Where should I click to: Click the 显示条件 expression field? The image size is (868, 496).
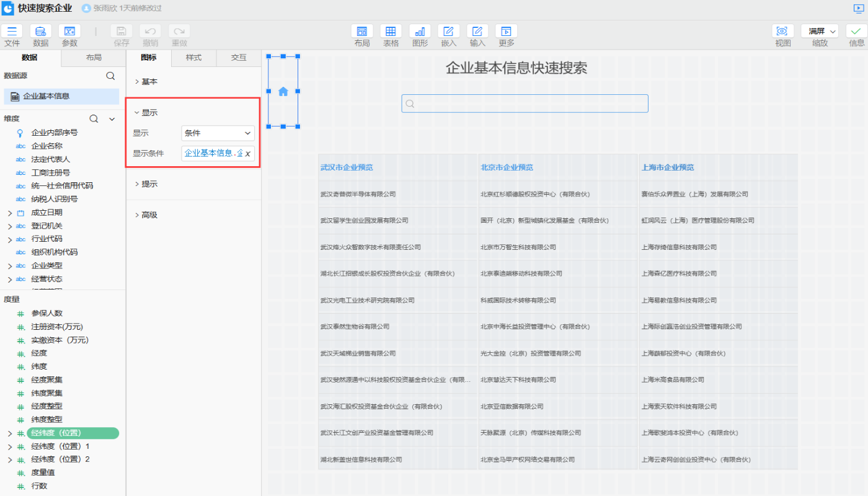213,153
